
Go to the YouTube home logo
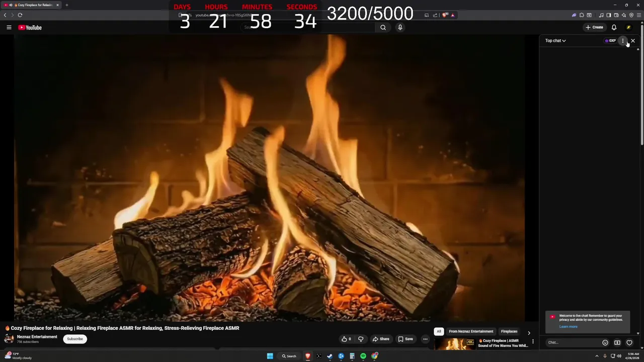click(30, 28)
